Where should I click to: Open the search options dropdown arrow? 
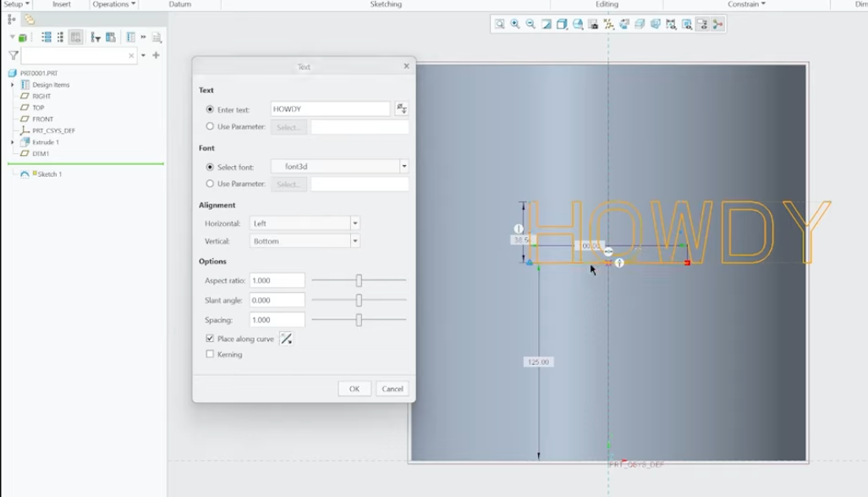tap(143, 55)
